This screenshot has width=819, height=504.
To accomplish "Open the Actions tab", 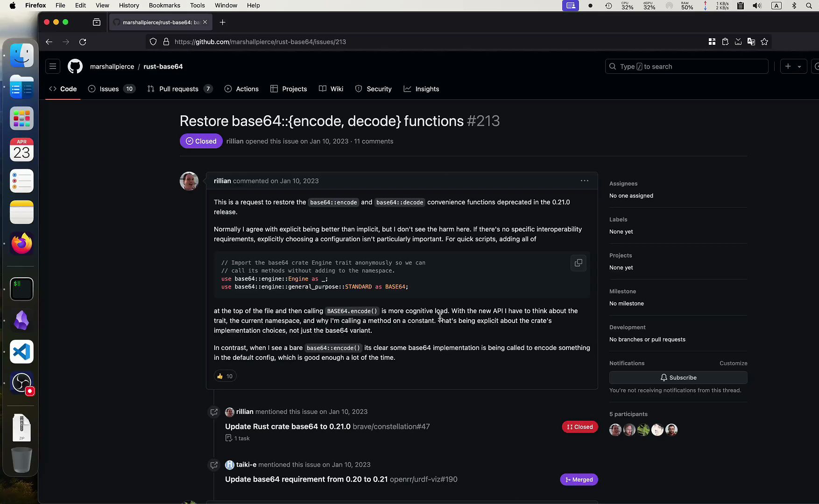I will pyautogui.click(x=241, y=89).
